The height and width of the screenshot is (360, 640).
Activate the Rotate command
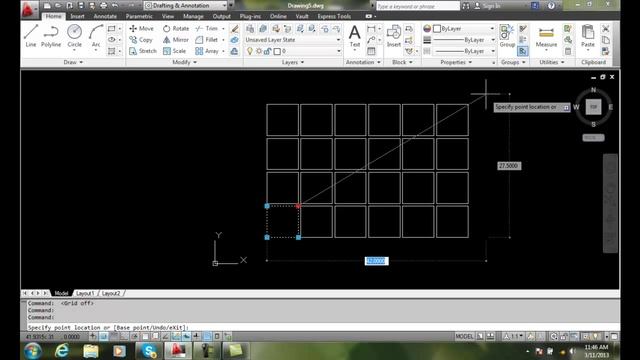point(176,29)
